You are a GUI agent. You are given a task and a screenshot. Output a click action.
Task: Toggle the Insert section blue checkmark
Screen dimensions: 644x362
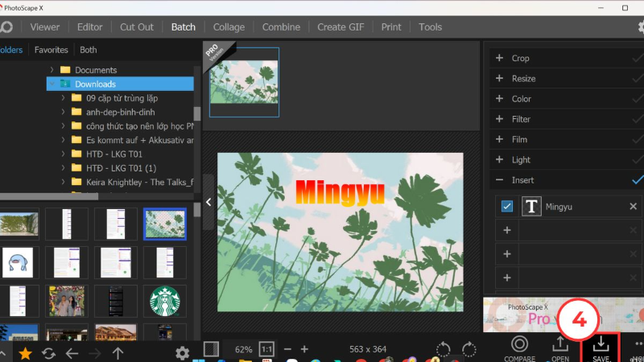coord(638,179)
